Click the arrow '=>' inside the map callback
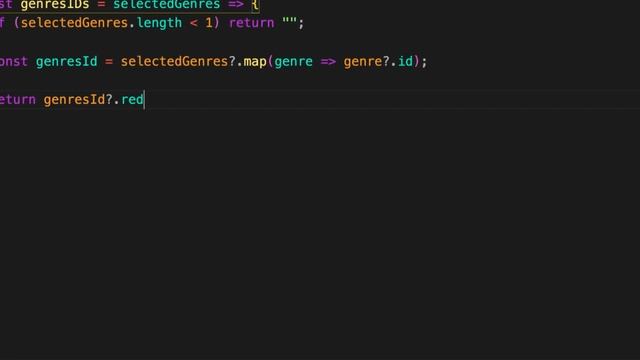 pyautogui.click(x=328, y=62)
